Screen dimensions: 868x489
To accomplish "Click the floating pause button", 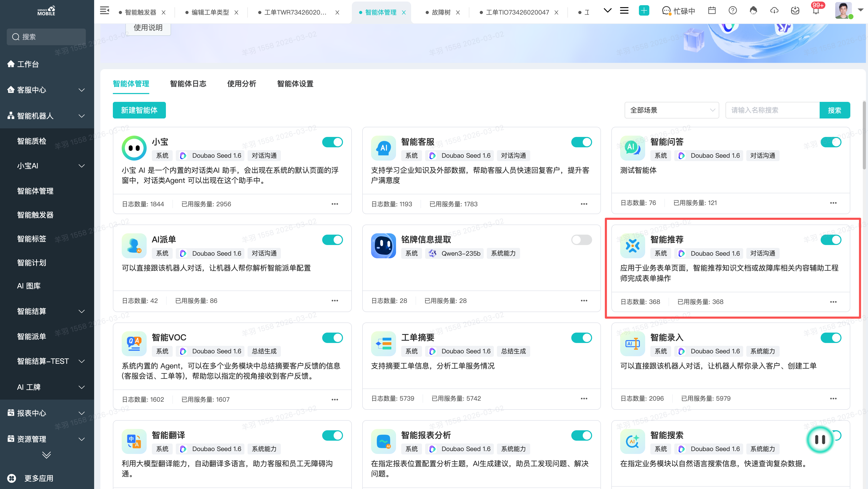I will point(820,439).
